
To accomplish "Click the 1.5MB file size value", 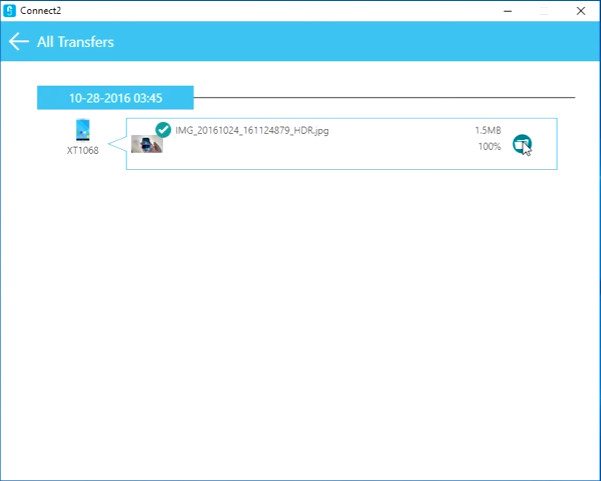I will (x=488, y=130).
